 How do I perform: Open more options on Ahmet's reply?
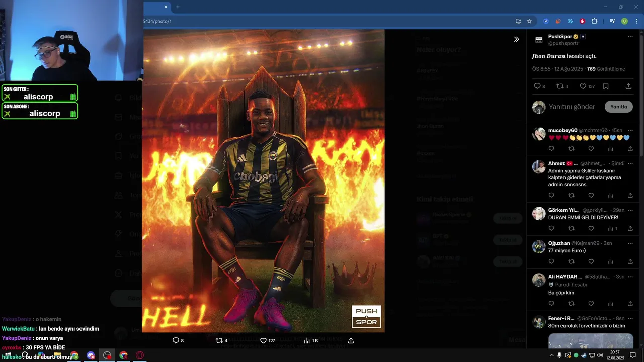point(630,163)
